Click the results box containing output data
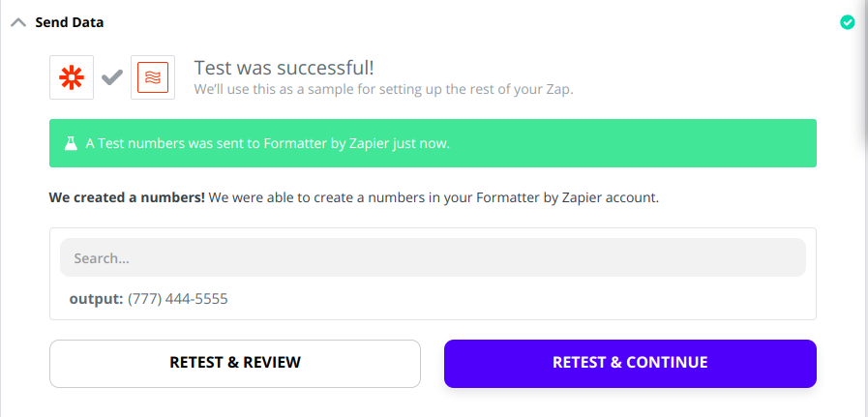This screenshot has width=868, height=417. 433,274
